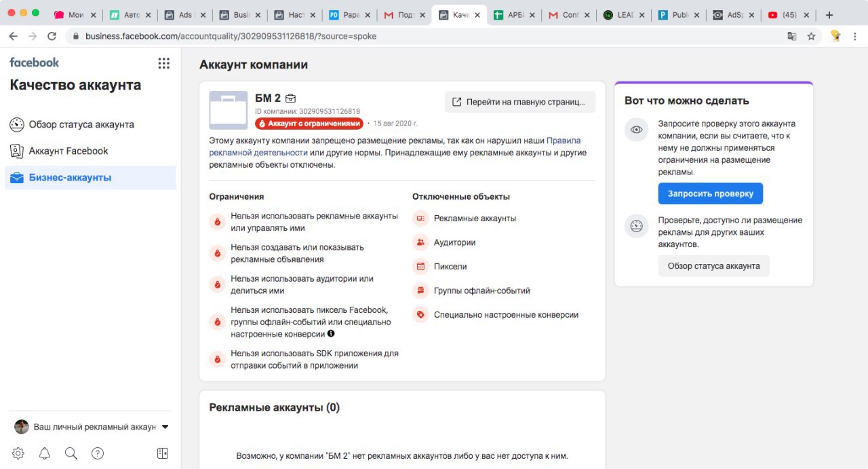This screenshot has height=469, width=868.
Task: Click Перейти на главную страницу button
Action: pos(520,102)
